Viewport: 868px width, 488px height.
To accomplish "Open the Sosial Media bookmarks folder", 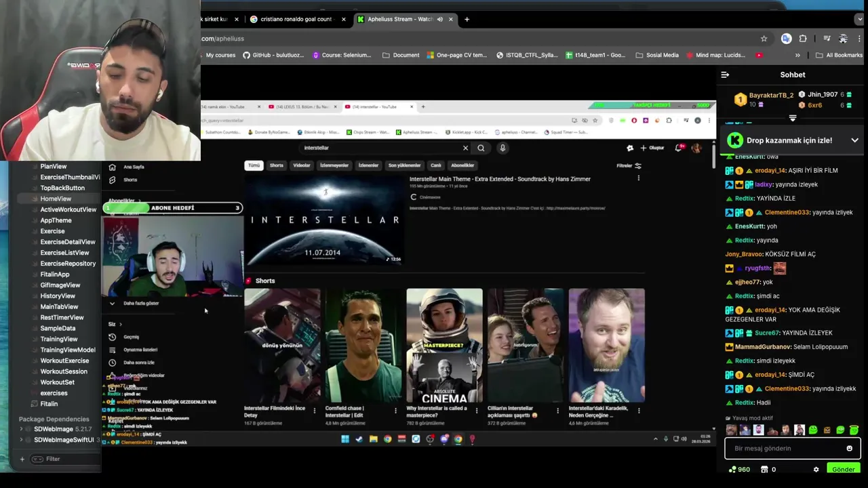I will (657, 55).
